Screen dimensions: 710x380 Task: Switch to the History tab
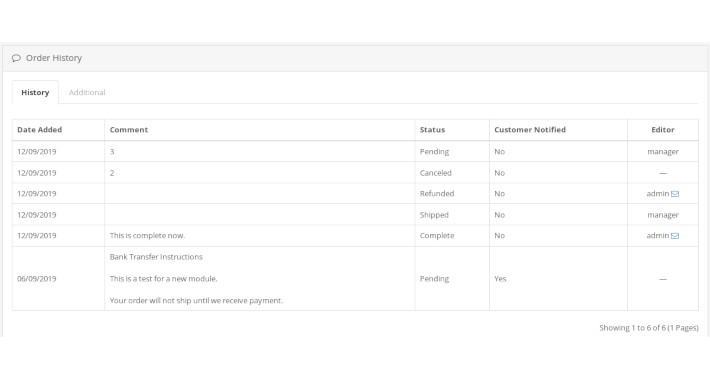(35, 92)
